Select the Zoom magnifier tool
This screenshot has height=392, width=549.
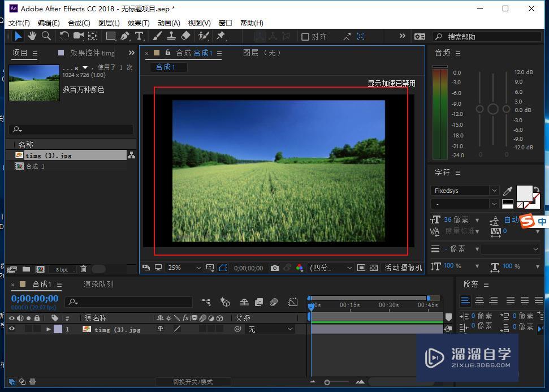coord(46,36)
